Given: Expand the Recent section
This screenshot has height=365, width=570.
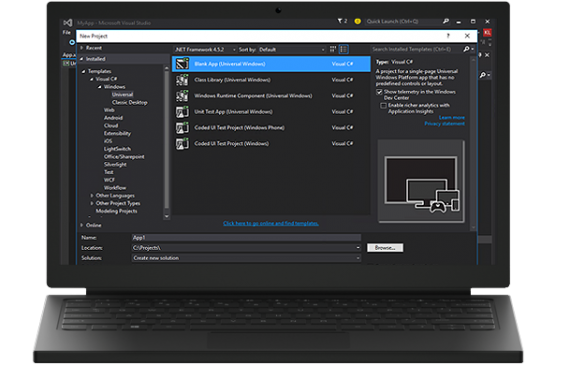Looking at the screenshot, I should (82, 48).
